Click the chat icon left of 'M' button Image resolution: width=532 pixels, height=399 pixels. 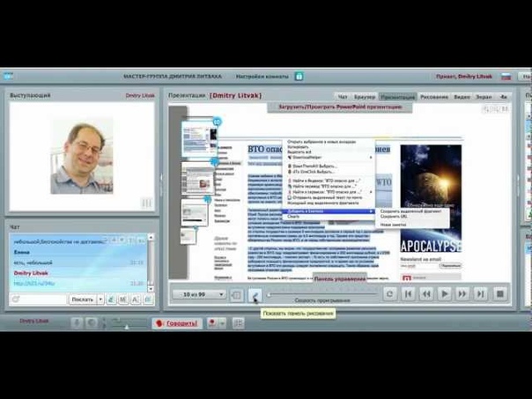click(x=111, y=299)
